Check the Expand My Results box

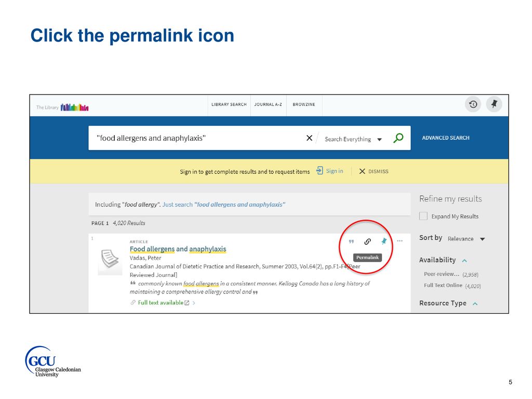(423, 216)
